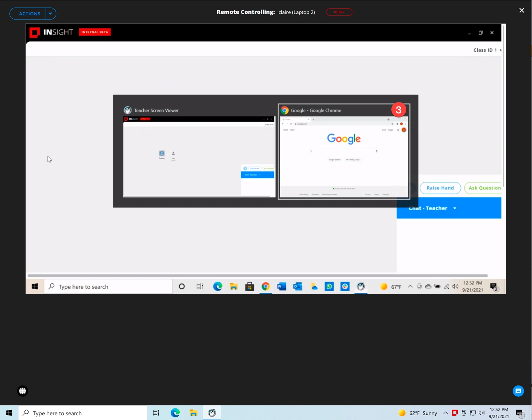The height and width of the screenshot is (420, 532).
Task: Click the WhatsApp icon in remote taskbar
Action: tap(329, 287)
